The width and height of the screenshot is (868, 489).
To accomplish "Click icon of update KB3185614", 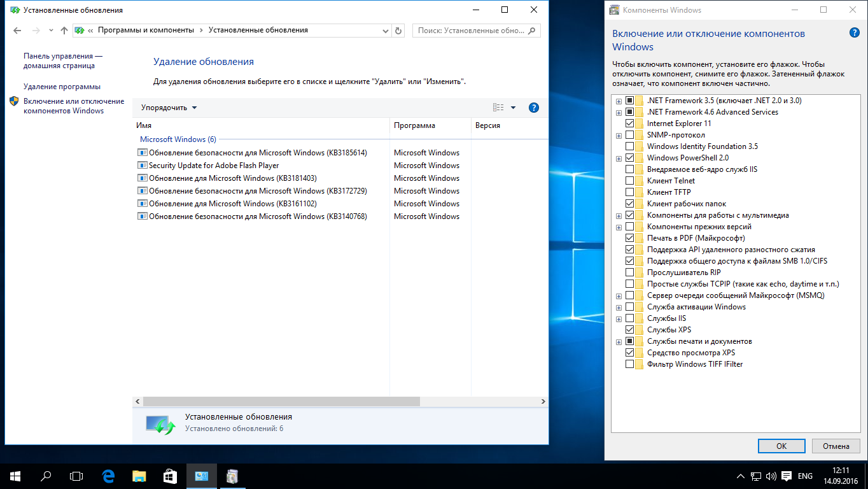I will click(142, 153).
